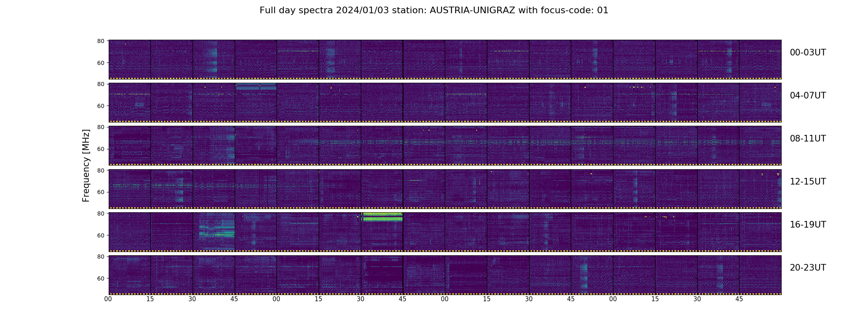
Task: Select the 12-15UT row label
Action: pos(808,182)
